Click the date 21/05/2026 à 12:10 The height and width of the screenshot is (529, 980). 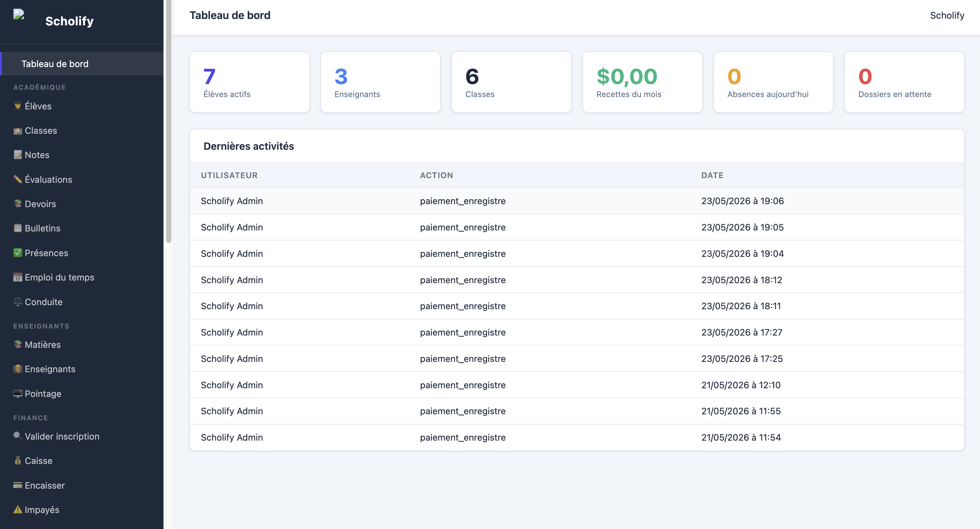pyautogui.click(x=741, y=385)
